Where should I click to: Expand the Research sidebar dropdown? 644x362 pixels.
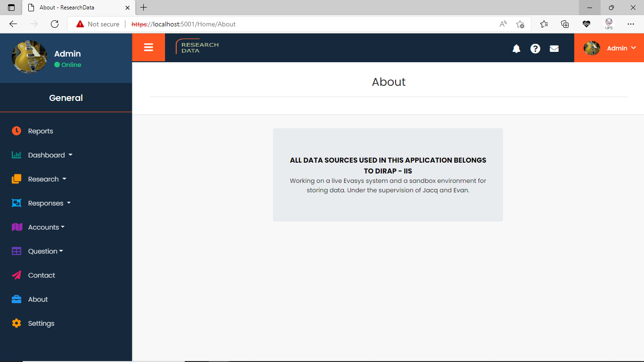tap(47, 179)
